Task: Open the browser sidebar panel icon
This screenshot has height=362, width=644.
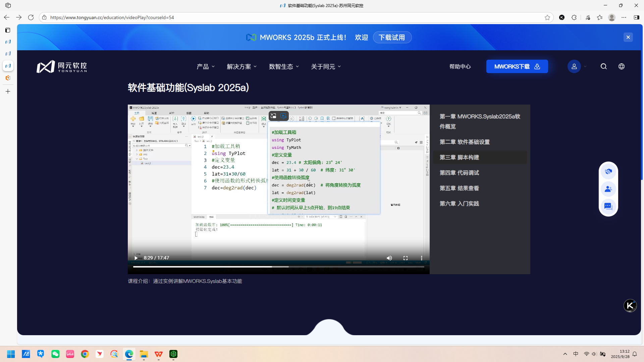Action: click(x=636, y=17)
